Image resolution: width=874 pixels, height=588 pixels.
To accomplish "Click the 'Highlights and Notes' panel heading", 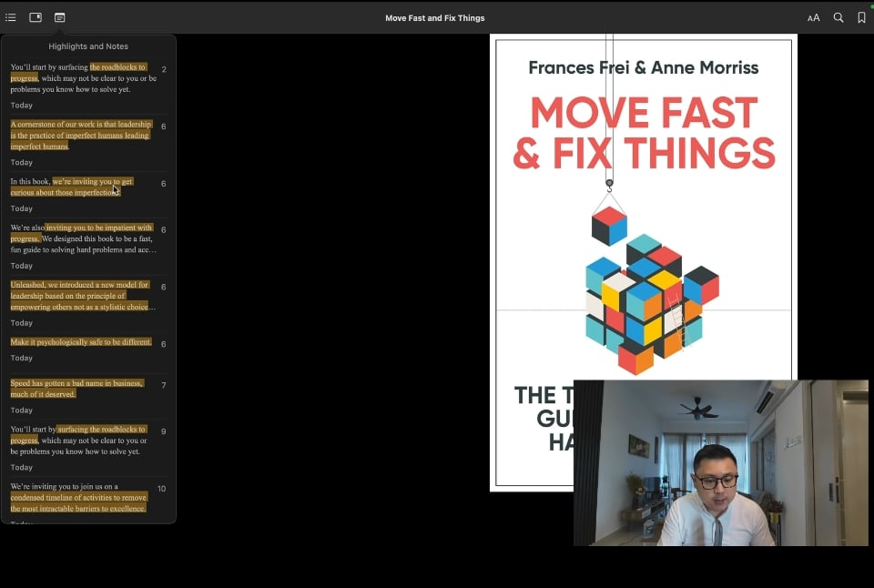I will pyautogui.click(x=88, y=46).
